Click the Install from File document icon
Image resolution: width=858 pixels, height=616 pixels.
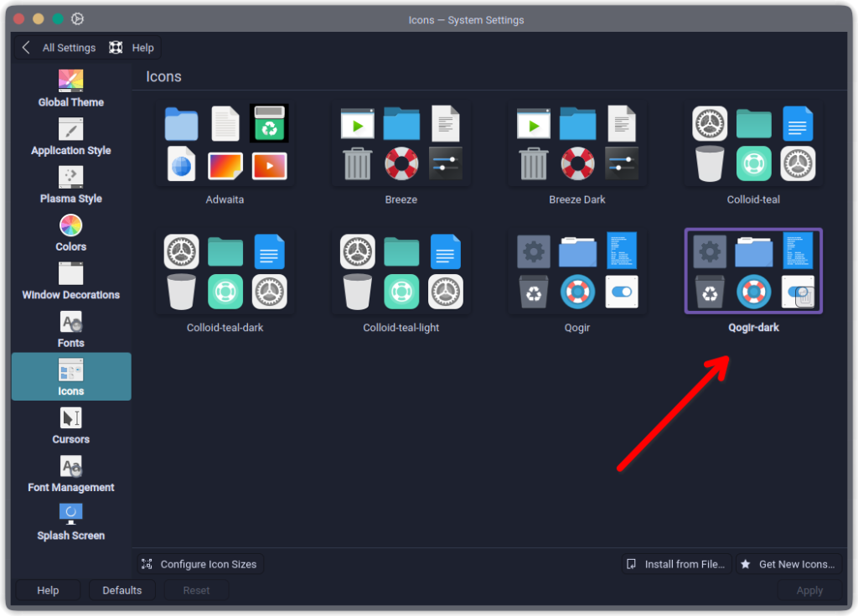point(631,564)
